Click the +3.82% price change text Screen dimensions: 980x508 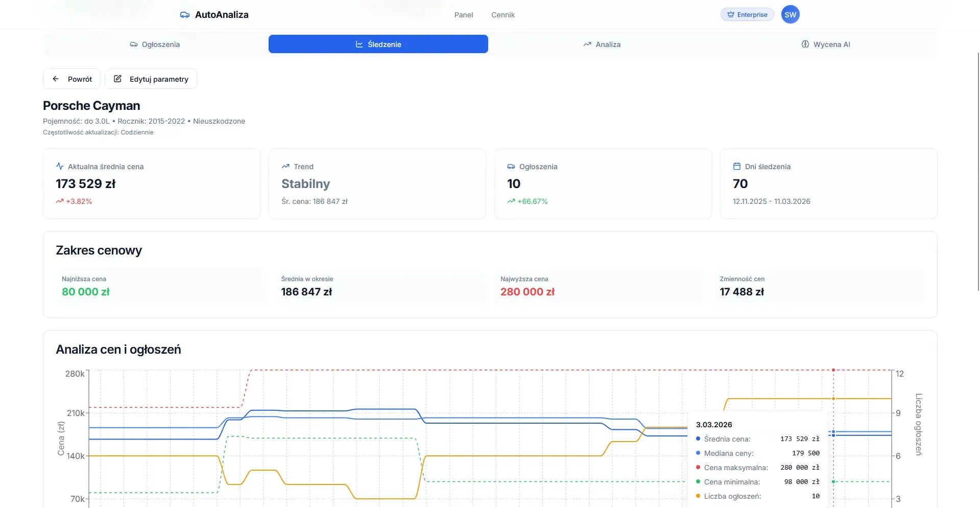[x=79, y=201]
